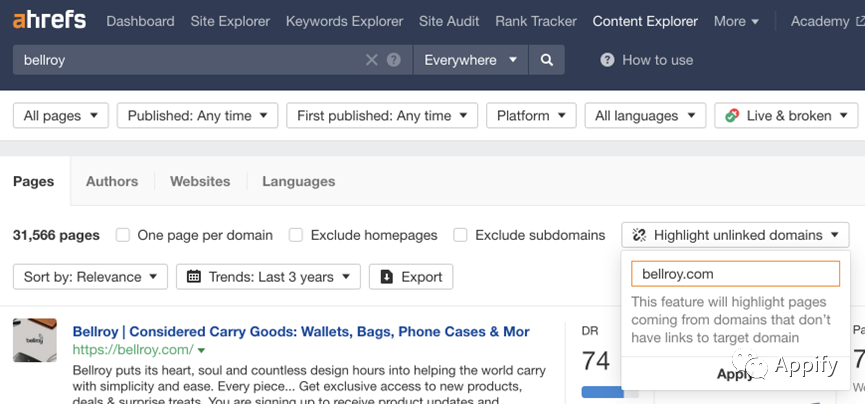Click the DR value 74
Viewport: 865px width, 404px height.
pyautogui.click(x=596, y=362)
